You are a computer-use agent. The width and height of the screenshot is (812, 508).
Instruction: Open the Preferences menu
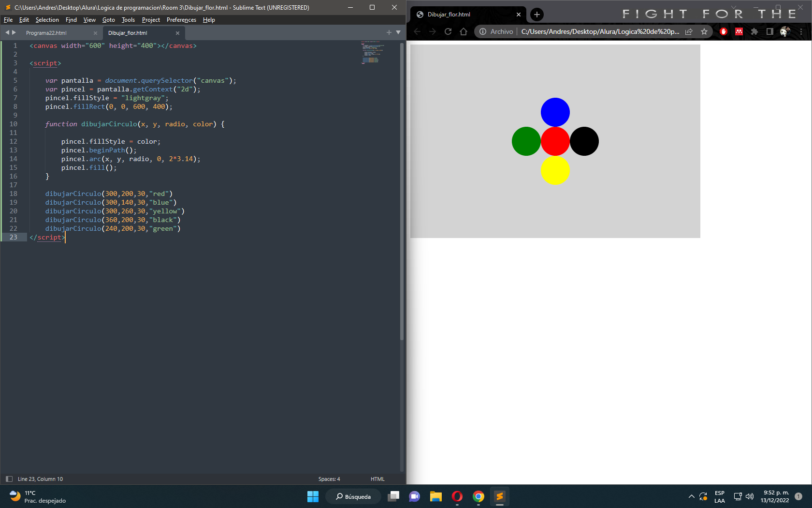coord(181,20)
